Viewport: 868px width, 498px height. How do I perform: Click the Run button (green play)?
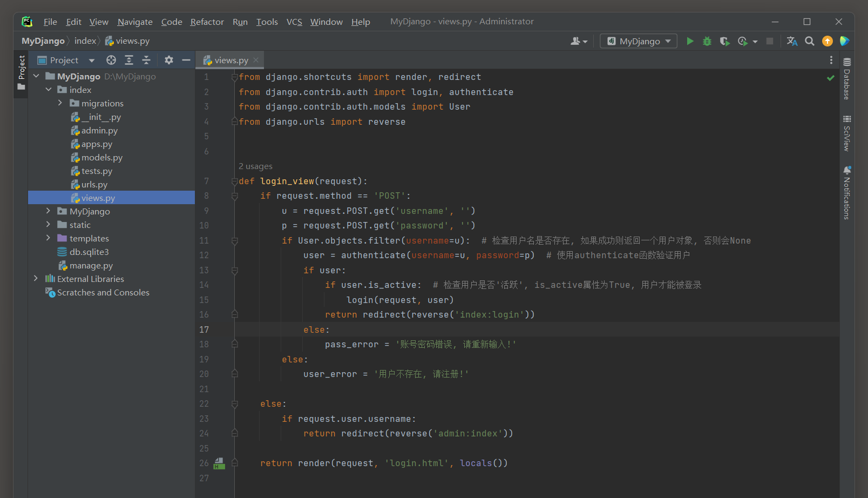coord(689,41)
